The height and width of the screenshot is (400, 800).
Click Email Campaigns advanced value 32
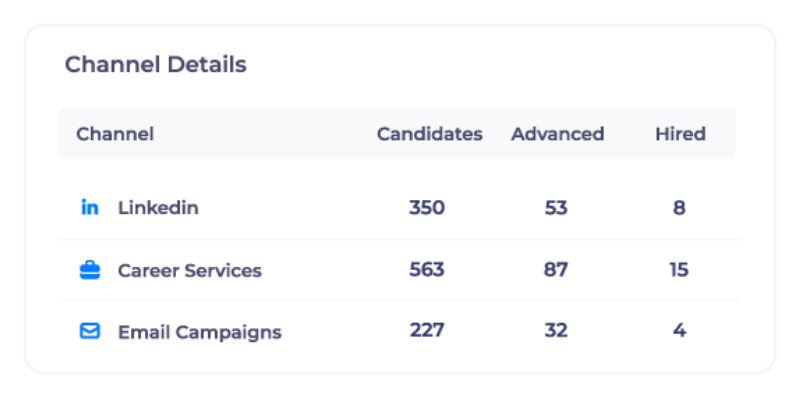click(556, 331)
